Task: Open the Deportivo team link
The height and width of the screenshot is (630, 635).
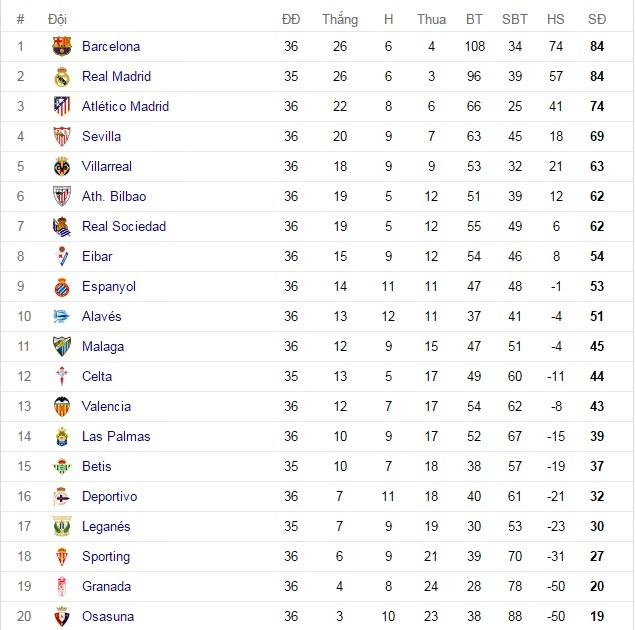Action: 109,496
